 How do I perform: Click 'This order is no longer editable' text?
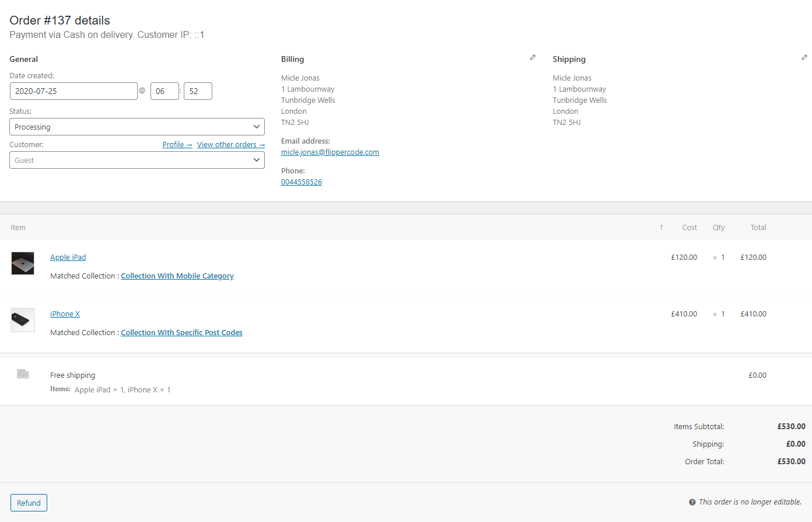pyautogui.click(x=750, y=502)
